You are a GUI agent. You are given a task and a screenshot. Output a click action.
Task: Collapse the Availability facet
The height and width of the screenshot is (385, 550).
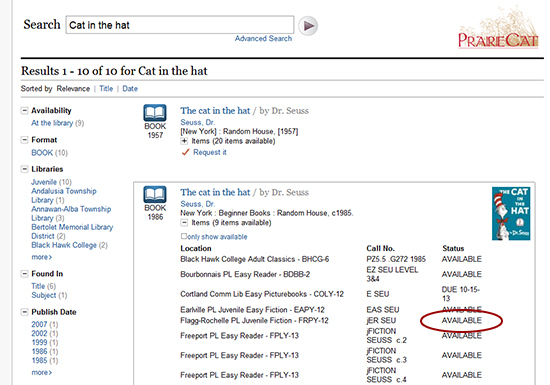click(x=24, y=110)
